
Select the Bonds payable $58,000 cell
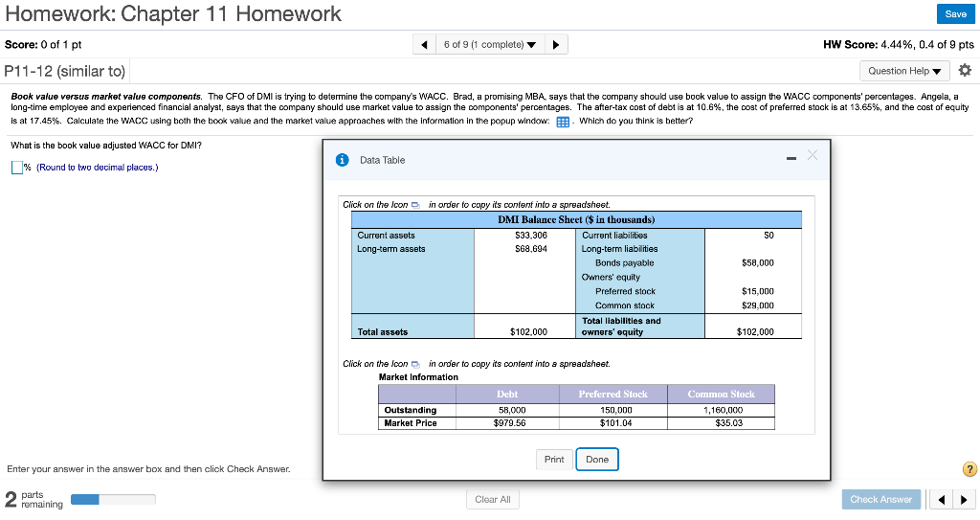coord(758,262)
